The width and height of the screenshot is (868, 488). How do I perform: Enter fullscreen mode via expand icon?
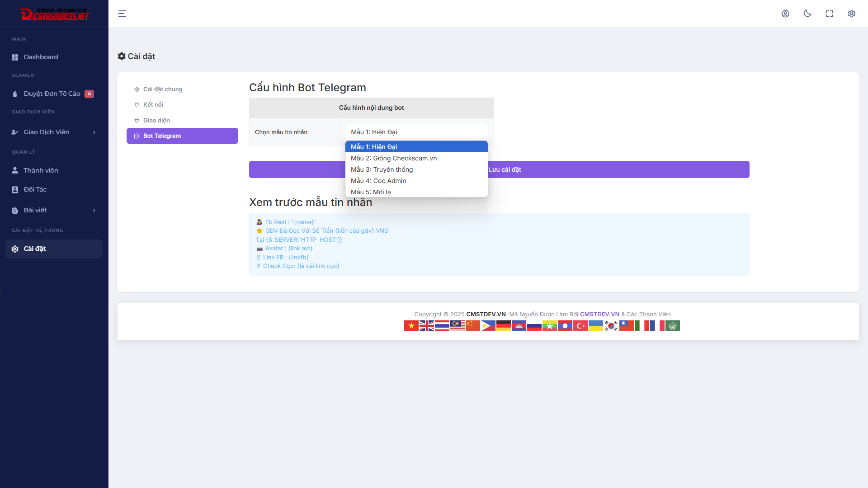[829, 14]
